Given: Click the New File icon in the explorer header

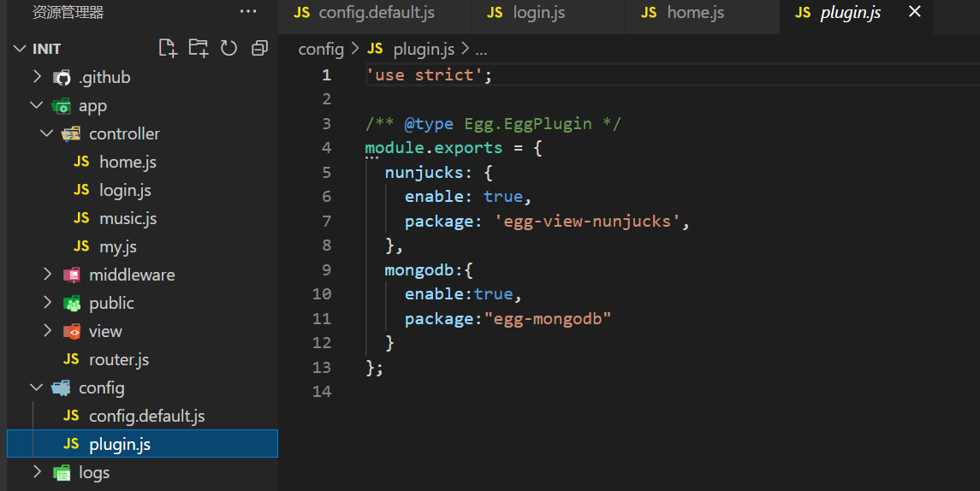Looking at the screenshot, I should [168, 48].
